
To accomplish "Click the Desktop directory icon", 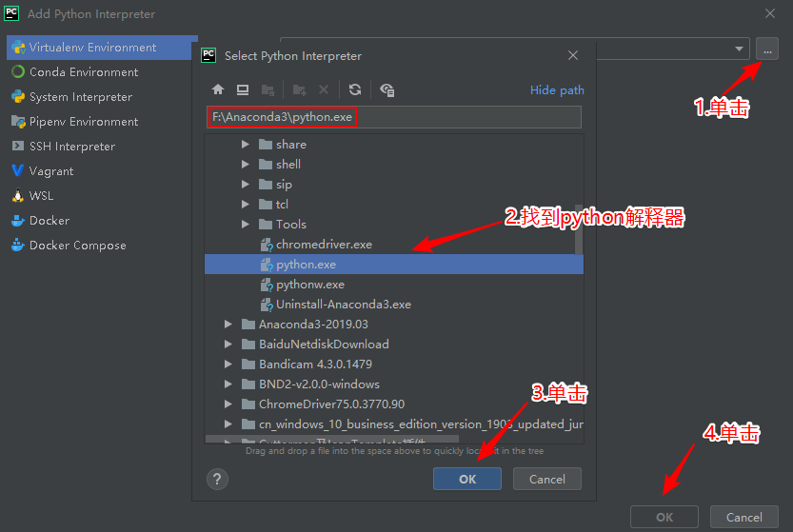I will coord(243,89).
